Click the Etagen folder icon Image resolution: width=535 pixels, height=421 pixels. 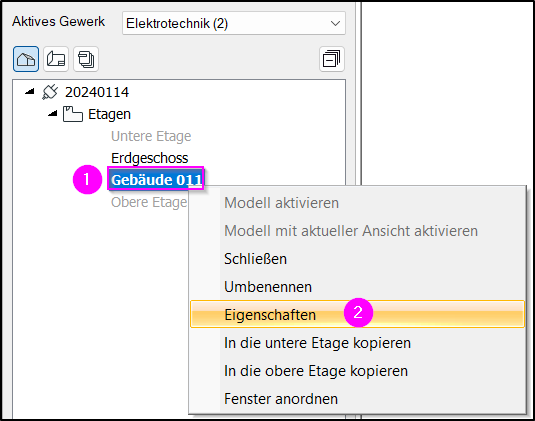(73, 114)
